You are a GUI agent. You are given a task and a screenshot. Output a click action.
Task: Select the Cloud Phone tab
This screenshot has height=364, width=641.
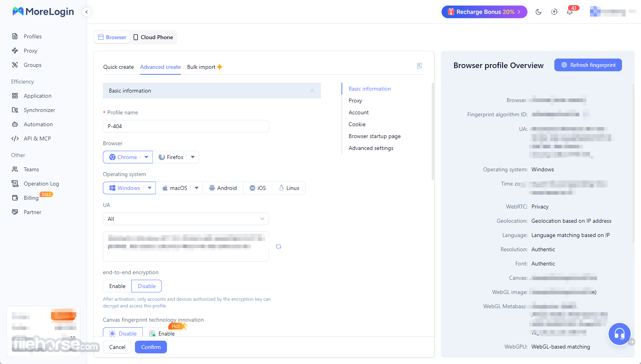coord(153,37)
